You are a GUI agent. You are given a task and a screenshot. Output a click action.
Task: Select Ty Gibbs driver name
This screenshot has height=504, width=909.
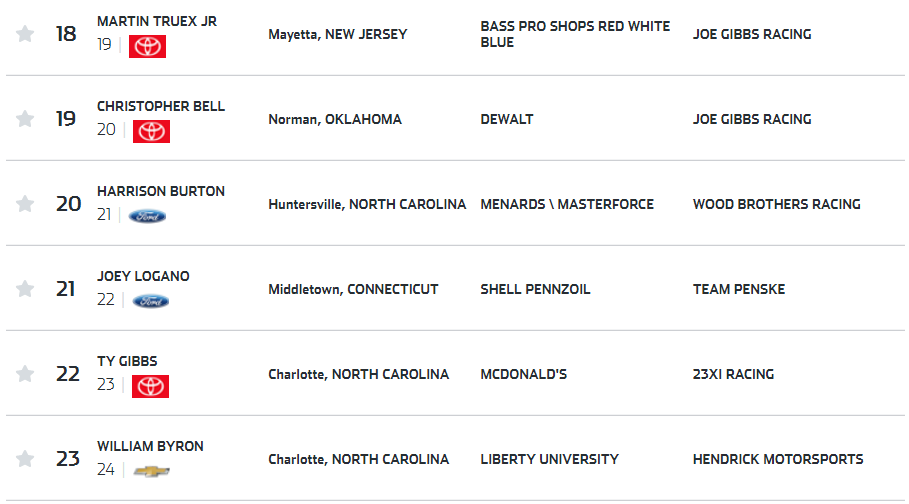pyautogui.click(x=127, y=361)
